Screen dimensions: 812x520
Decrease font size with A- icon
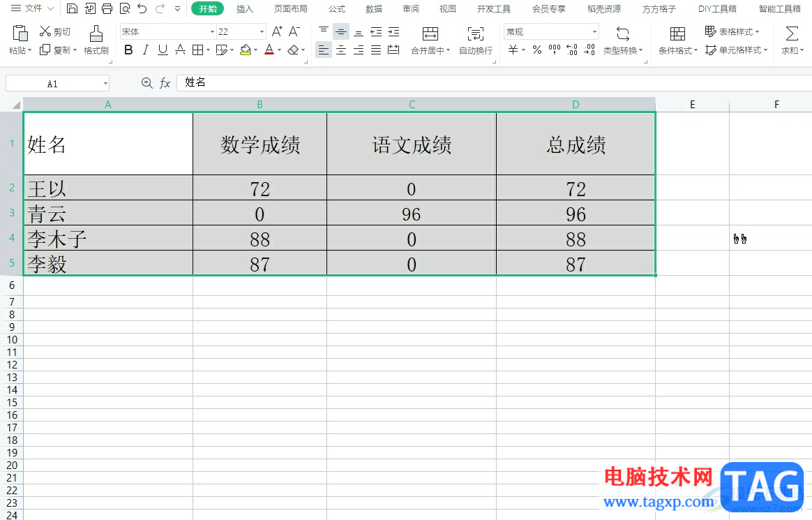tap(294, 31)
